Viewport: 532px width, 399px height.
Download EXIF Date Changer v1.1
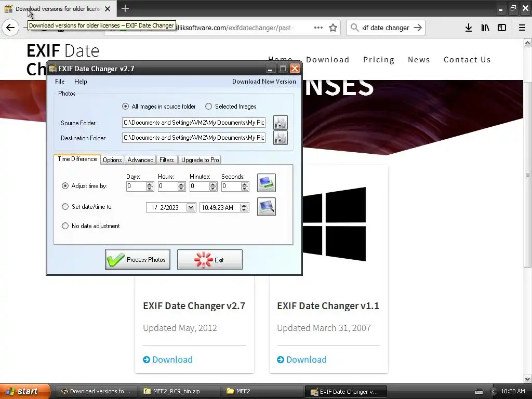[302, 360]
